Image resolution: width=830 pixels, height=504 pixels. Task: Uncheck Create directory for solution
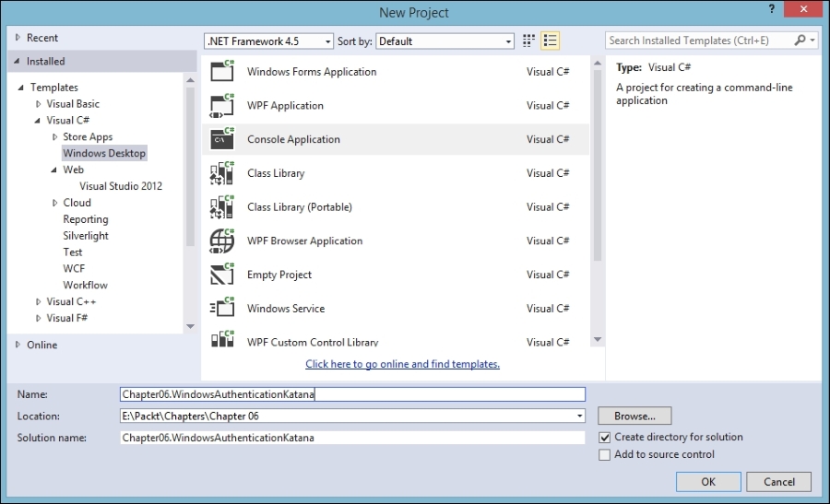pyautogui.click(x=605, y=438)
